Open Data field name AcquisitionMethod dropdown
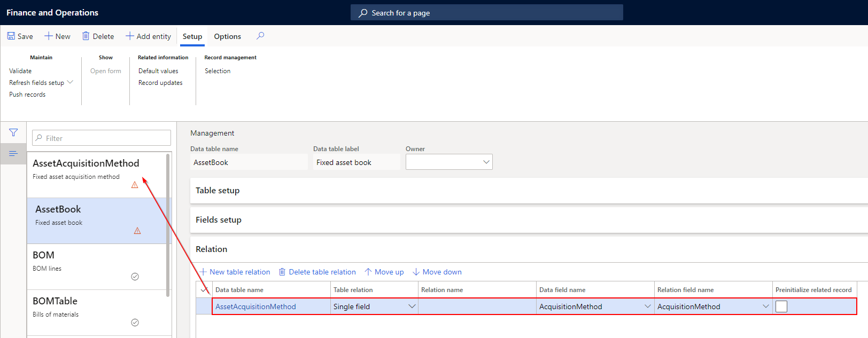Screen dimensions: 868x338 pyautogui.click(x=648, y=306)
